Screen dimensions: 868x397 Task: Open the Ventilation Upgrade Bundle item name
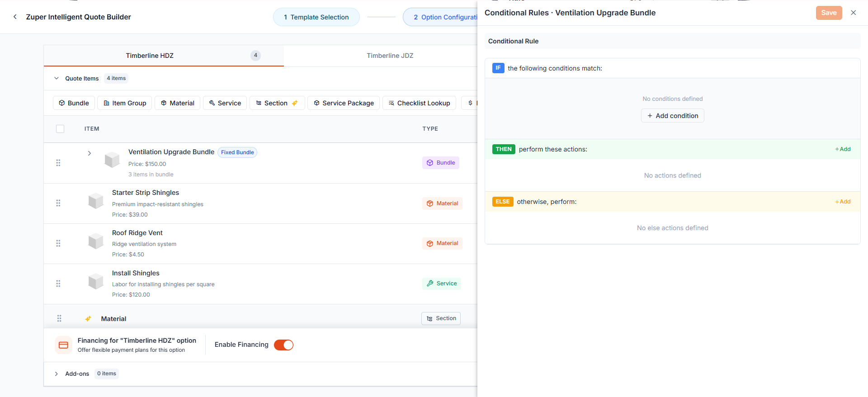tap(171, 152)
